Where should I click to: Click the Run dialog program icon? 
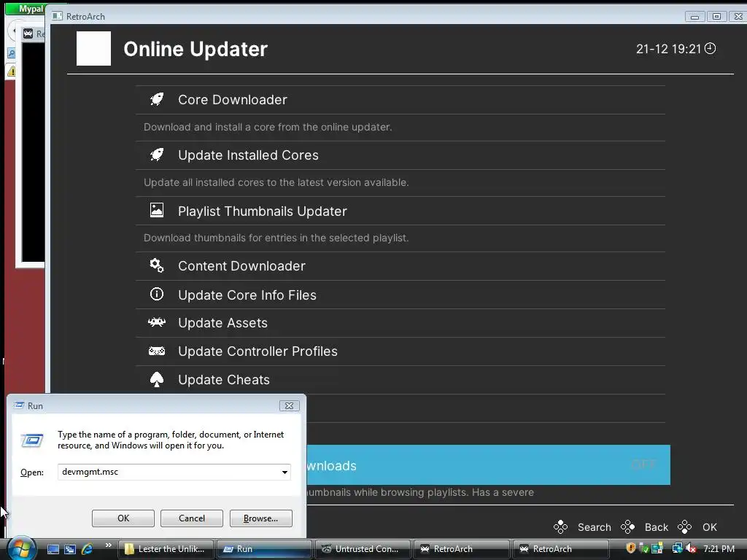pos(32,440)
